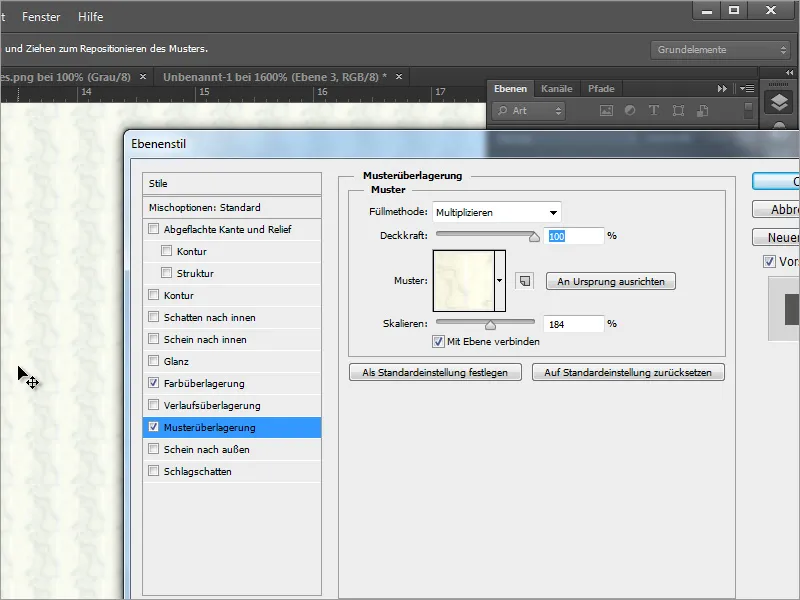Uncheck Mit Ebene verbinden checkbox

tap(438, 341)
